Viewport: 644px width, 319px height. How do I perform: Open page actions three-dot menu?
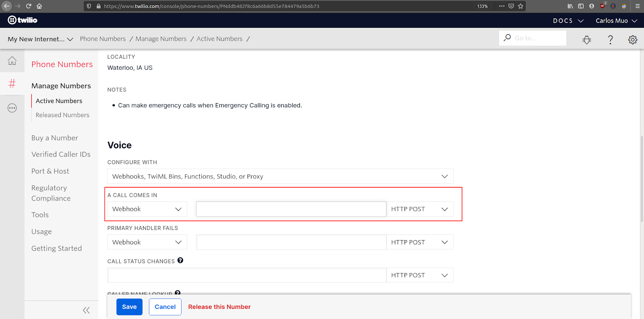point(502,6)
